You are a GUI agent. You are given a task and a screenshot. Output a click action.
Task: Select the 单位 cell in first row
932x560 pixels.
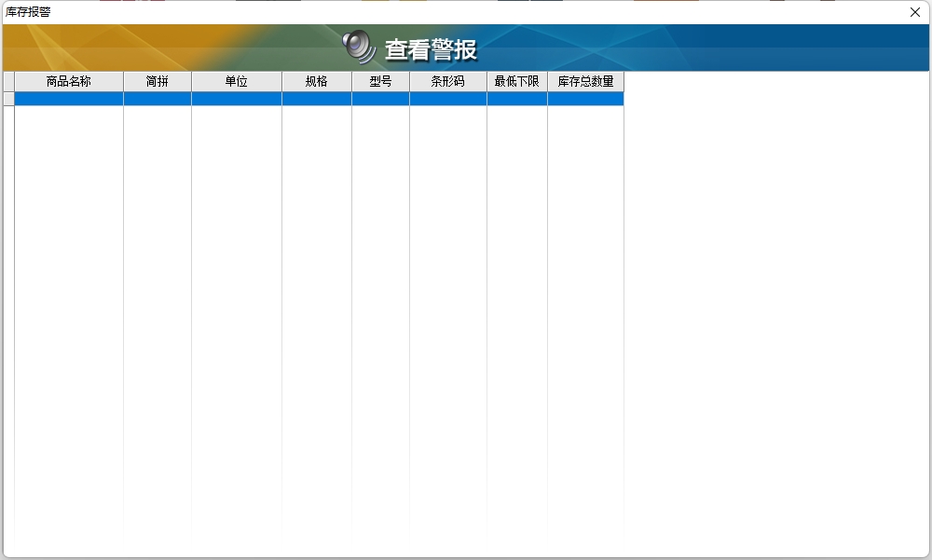237,99
